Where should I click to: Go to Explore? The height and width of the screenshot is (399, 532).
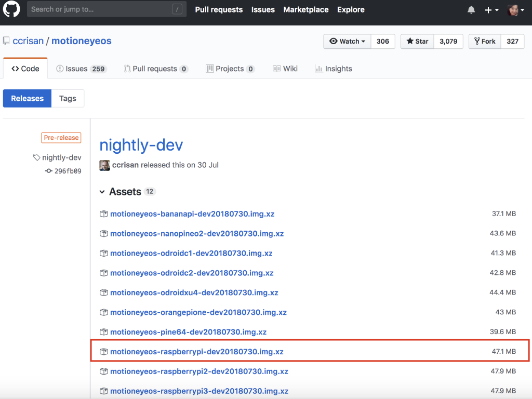351,9
